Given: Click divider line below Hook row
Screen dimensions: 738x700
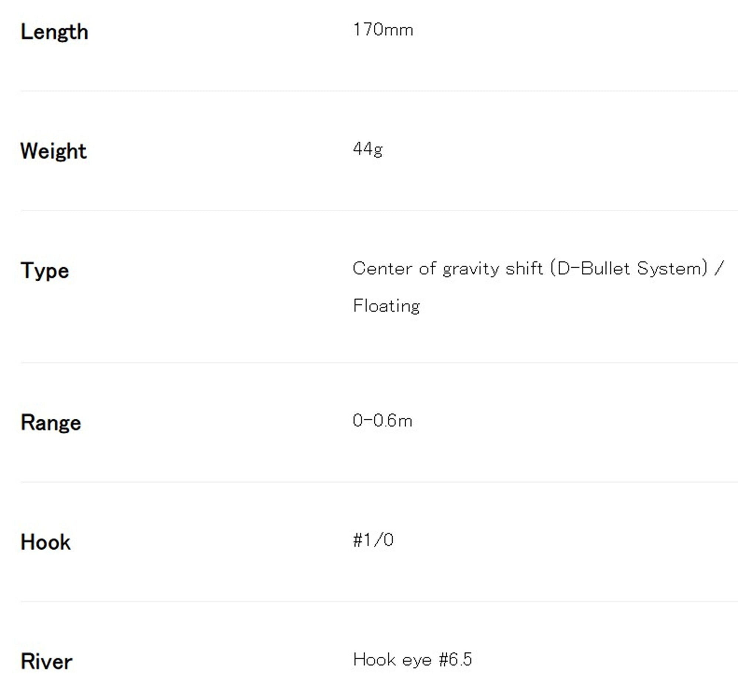Looking at the screenshot, I should tap(379, 601).
